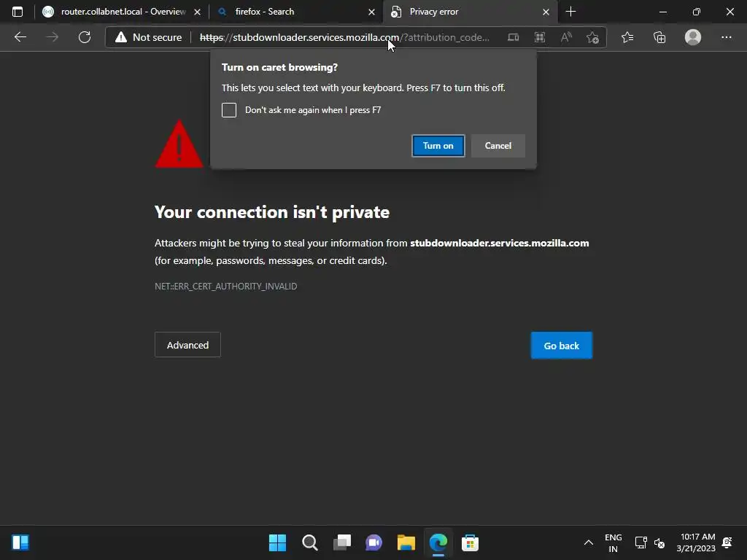Open taskbar Search icon
Viewport: 747px width, 560px height.
coord(309,542)
